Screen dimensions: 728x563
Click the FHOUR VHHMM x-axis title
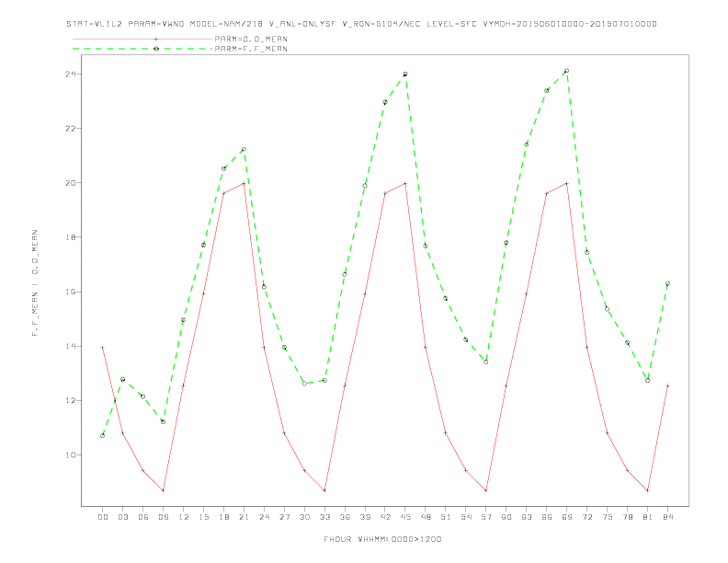click(x=382, y=539)
